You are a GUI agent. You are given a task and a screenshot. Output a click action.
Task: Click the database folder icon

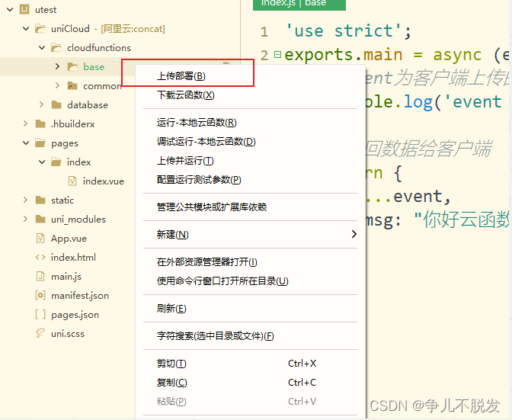(56, 105)
